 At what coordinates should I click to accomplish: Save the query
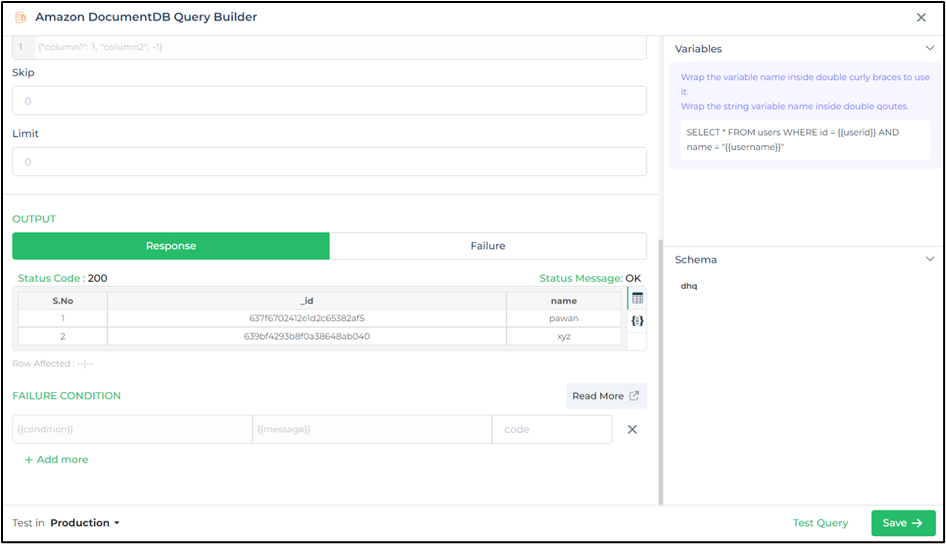click(903, 523)
